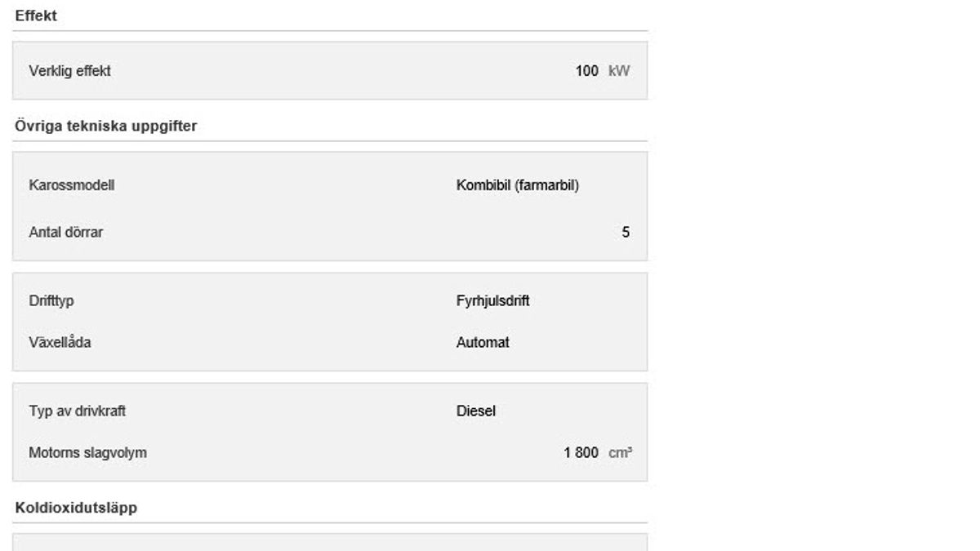Click the 100 power value

click(586, 71)
